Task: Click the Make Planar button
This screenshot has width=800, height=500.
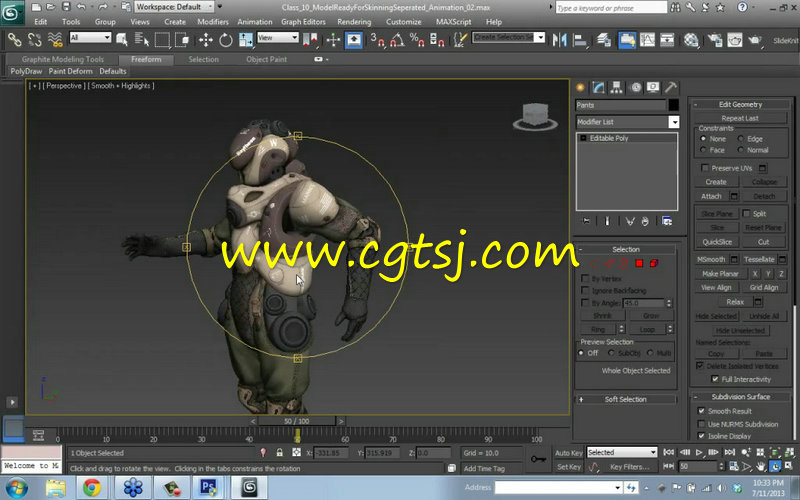Action: coord(720,273)
